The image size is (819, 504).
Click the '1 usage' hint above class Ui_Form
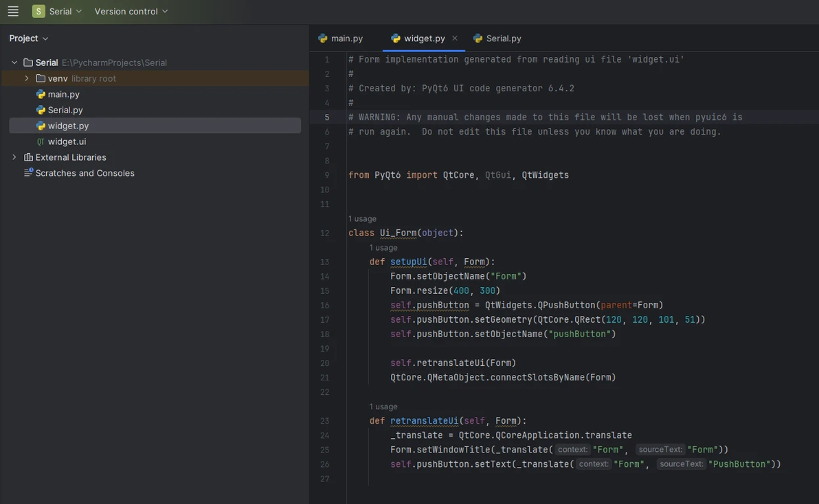point(362,218)
